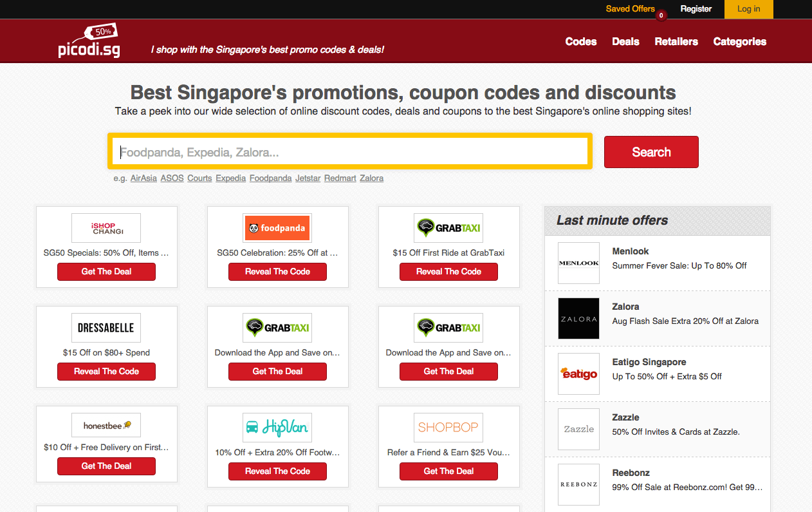The image size is (812, 512).
Task: Click the Shopbop logo
Action: tap(448, 428)
